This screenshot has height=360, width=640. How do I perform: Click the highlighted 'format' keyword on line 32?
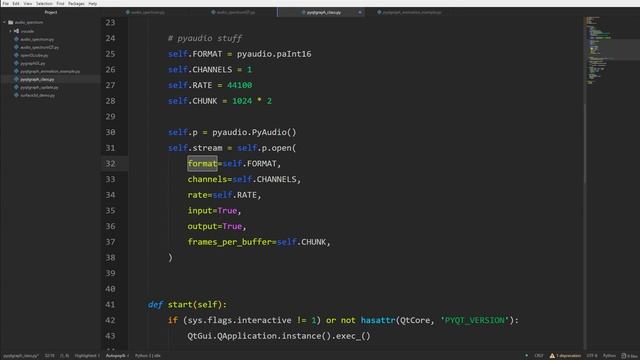[202, 164]
